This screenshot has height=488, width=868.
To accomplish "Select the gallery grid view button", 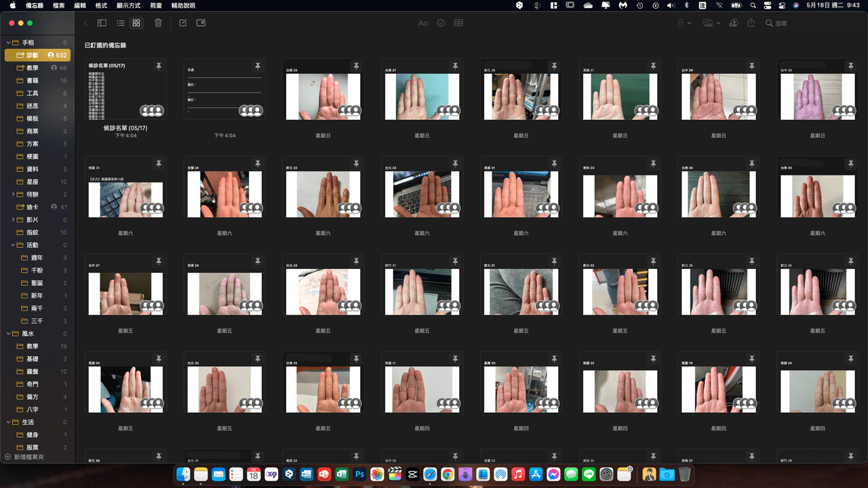I will tap(136, 23).
